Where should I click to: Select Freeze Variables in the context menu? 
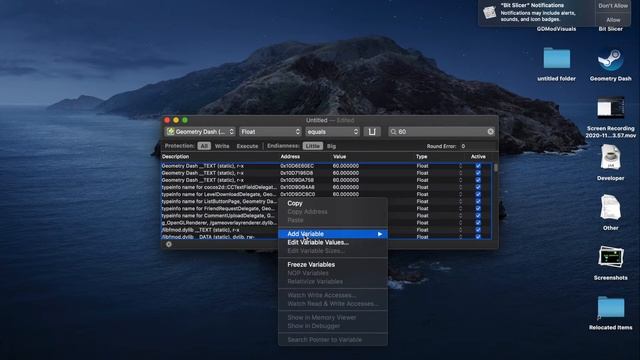333,264
